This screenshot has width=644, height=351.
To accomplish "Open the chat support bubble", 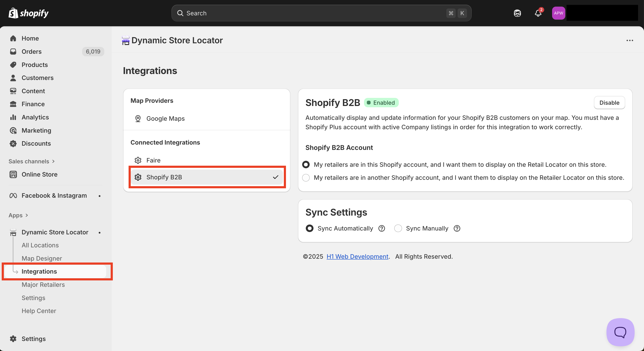I will [x=620, y=332].
